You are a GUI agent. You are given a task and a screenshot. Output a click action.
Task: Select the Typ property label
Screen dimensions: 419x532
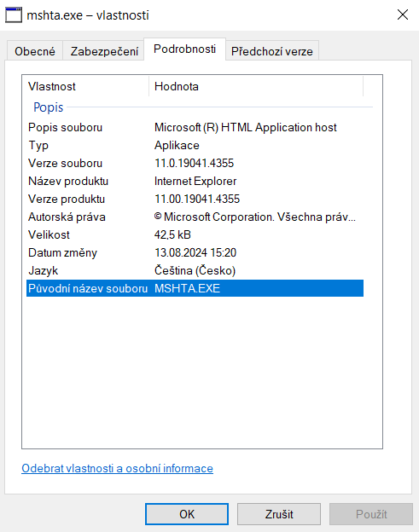[38, 146]
